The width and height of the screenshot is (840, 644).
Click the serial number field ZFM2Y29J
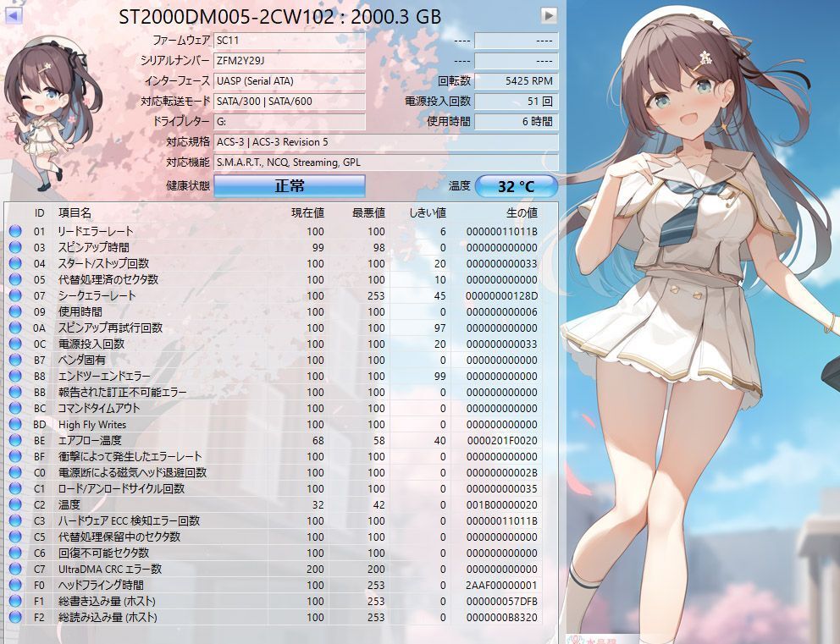coord(290,61)
